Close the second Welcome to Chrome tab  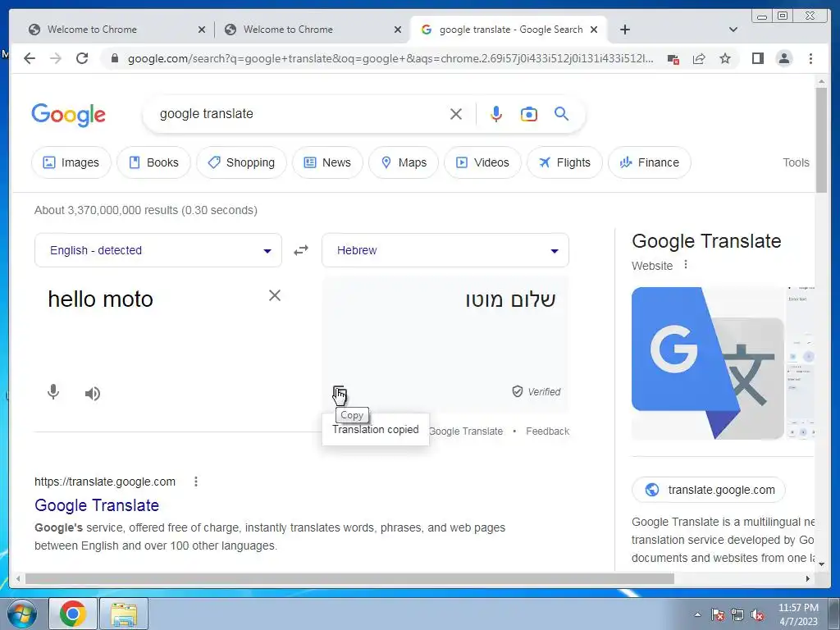tap(398, 30)
